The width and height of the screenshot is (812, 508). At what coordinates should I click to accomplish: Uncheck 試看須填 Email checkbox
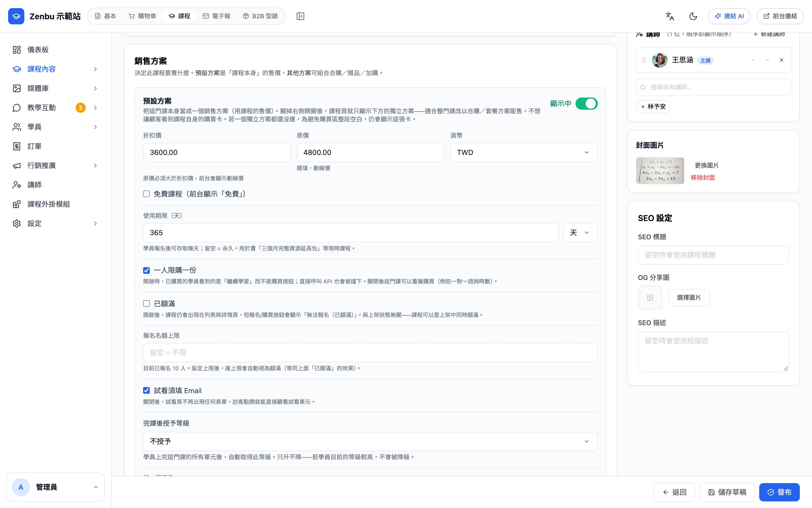(x=146, y=390)
